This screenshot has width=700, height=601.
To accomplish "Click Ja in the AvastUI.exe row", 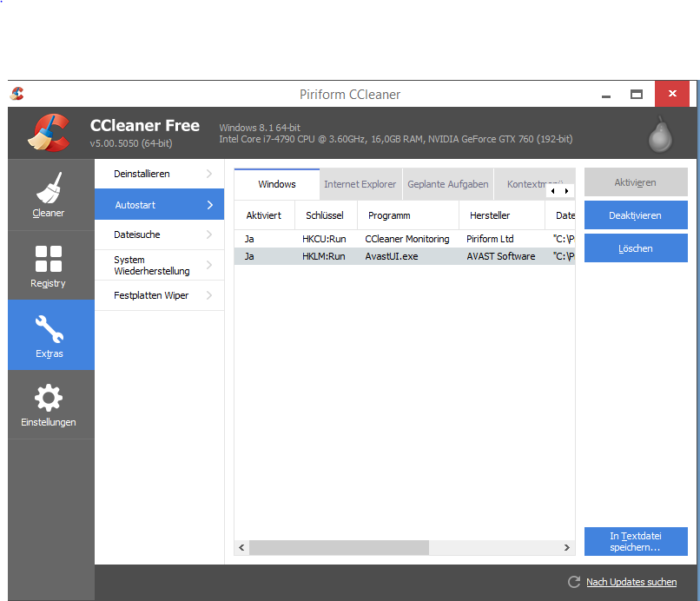I will (249, 256).
